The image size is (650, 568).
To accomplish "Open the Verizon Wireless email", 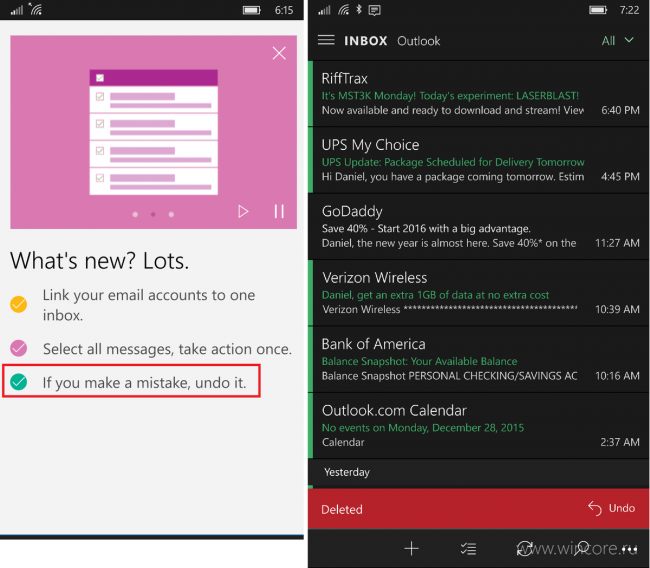I will [x=478, y=293].
